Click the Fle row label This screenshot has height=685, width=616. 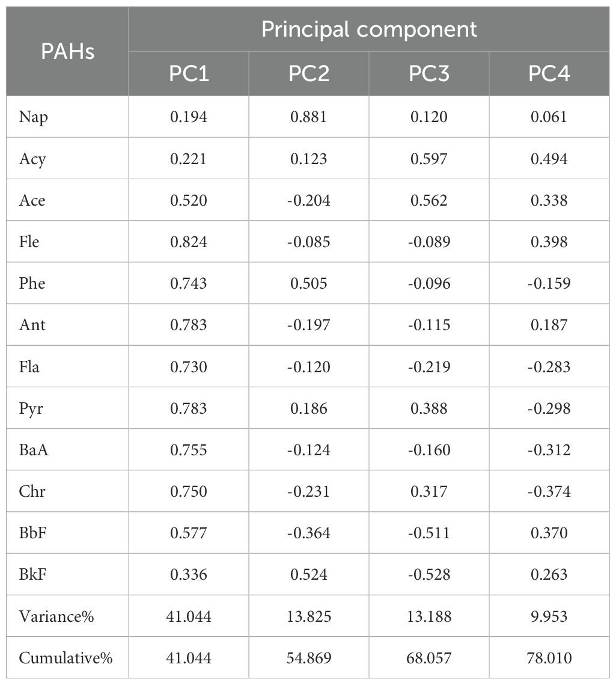click(x=30, y=242)
